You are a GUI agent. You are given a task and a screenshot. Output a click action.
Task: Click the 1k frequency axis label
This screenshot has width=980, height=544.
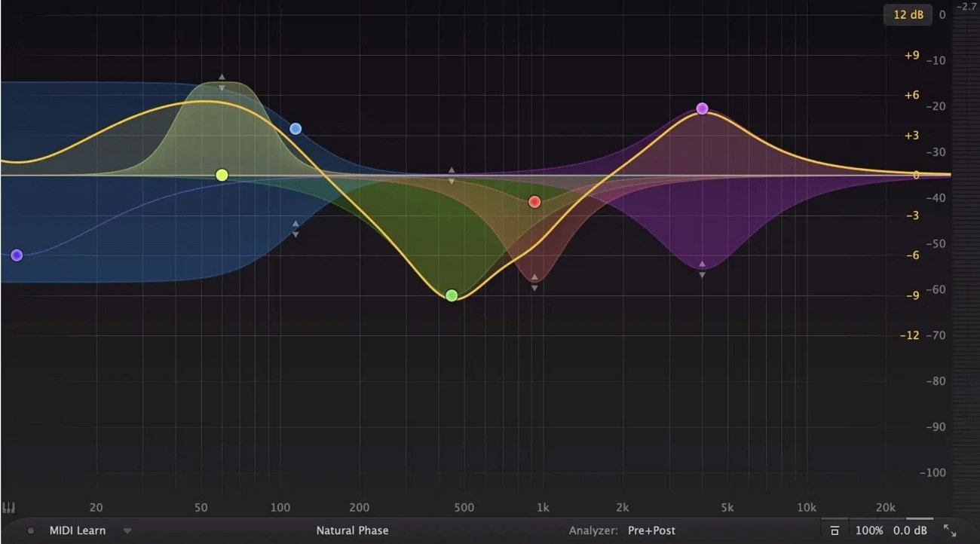pos(542,508)
